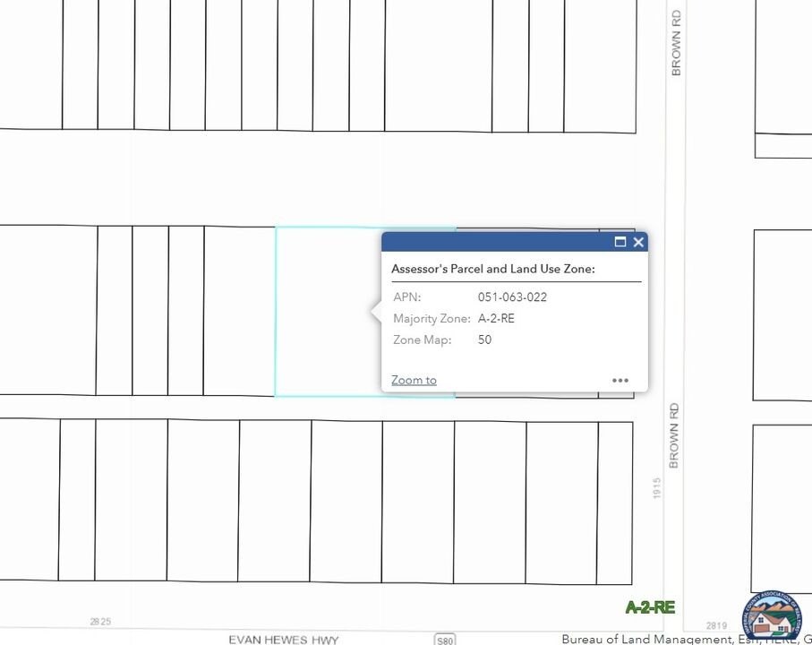Viewport: 812px width, 645px height.
Task: Click the APN value 051-063-022
Action: 512,297
